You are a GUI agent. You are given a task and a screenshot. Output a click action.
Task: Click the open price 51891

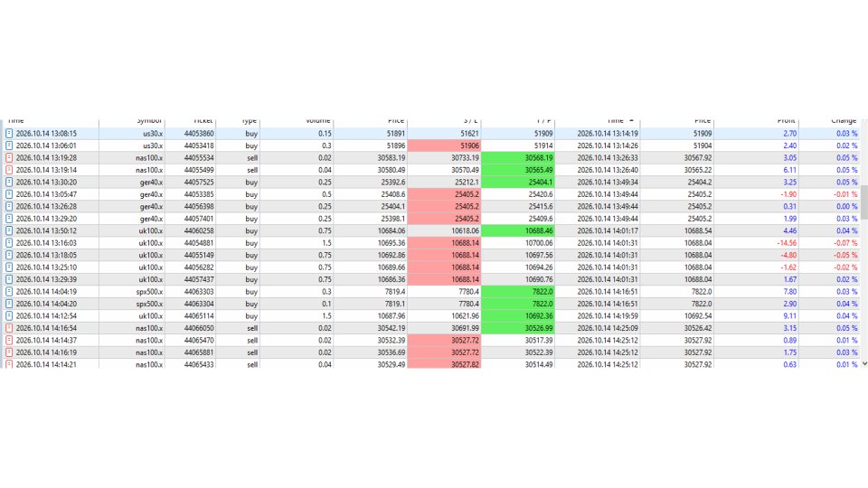[x=395, y=134]
